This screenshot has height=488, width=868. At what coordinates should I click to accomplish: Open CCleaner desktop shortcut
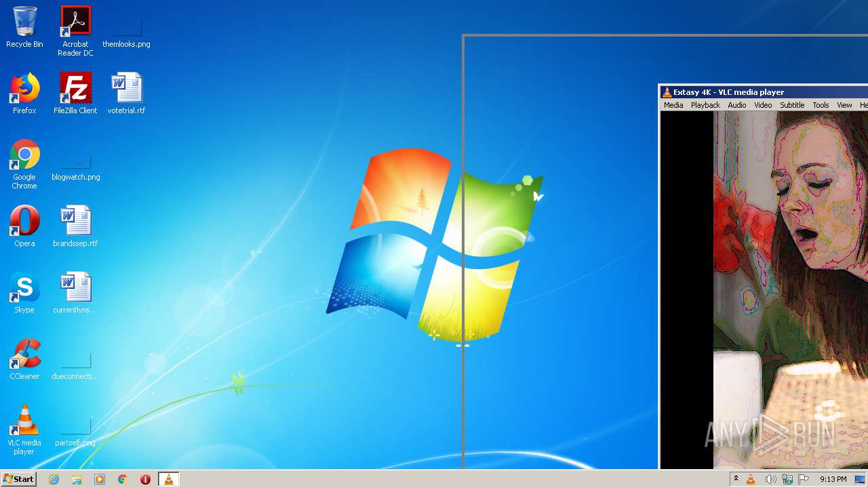[x=24, y=359]
